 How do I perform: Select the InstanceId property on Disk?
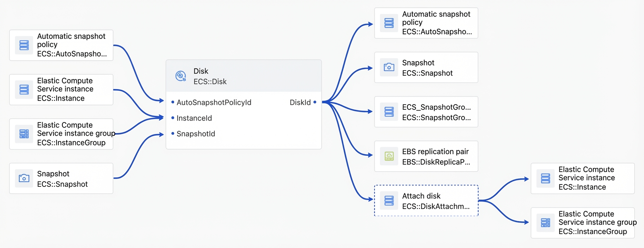(192, 118)
